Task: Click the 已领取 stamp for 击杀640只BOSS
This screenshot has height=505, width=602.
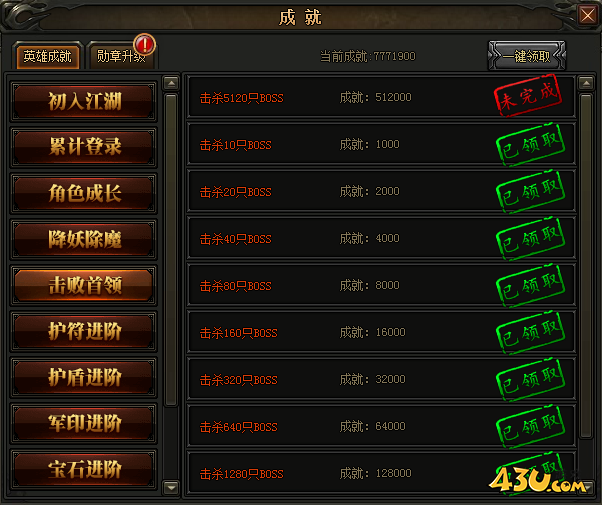Action: (530, 426)
